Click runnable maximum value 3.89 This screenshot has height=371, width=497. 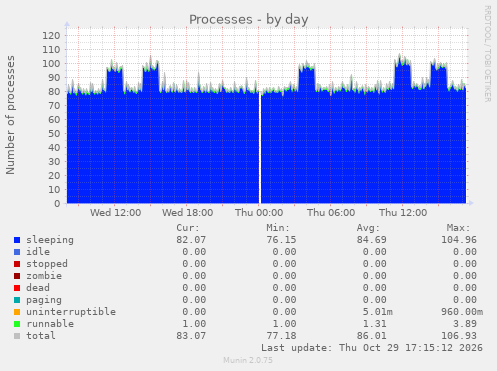tap(465, 324)
